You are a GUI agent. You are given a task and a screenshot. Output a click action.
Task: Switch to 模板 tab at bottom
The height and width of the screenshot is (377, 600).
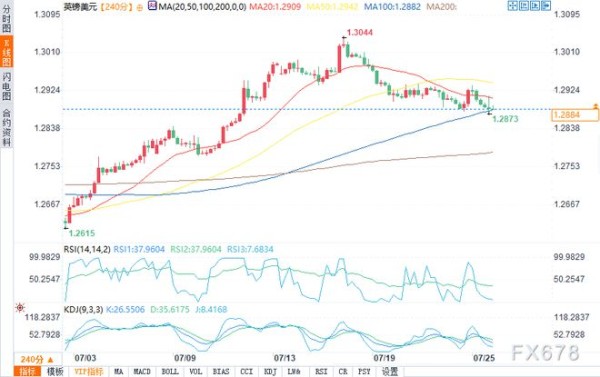[55, 372]
